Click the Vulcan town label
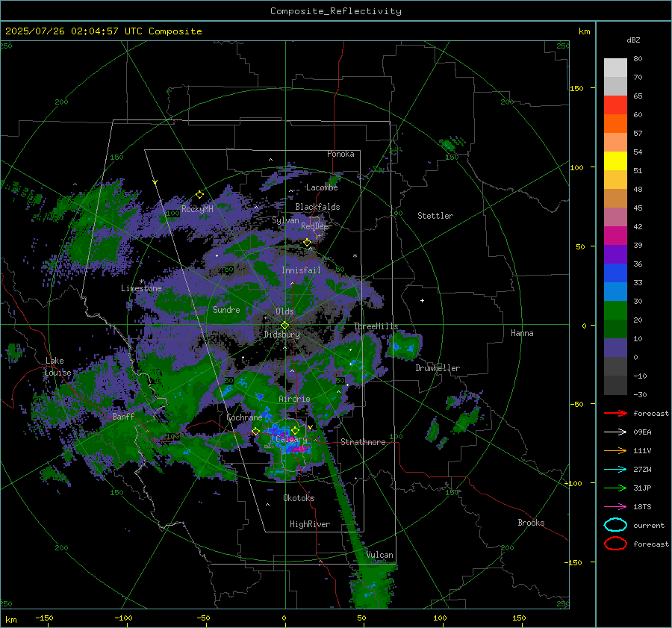 380,555
